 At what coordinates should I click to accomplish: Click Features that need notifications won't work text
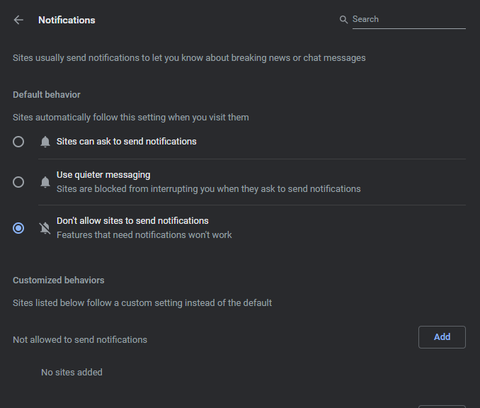pos(144,235)
